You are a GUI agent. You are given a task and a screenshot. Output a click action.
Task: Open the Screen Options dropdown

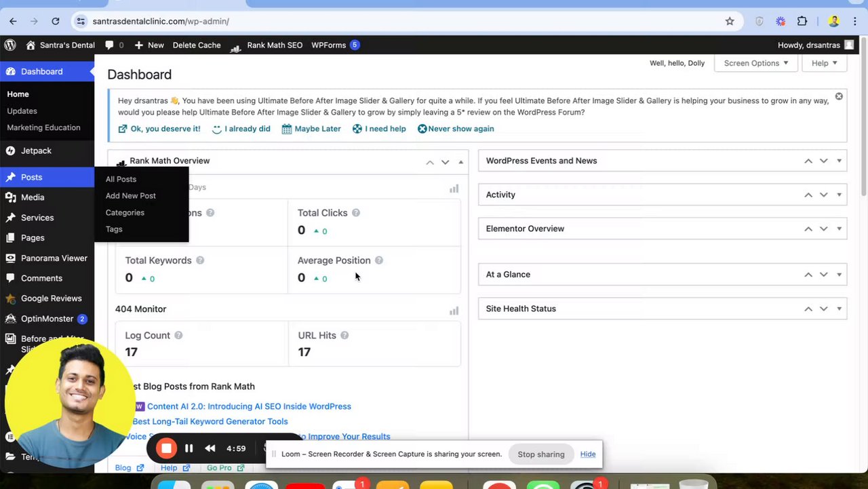(x=755, y=63)
